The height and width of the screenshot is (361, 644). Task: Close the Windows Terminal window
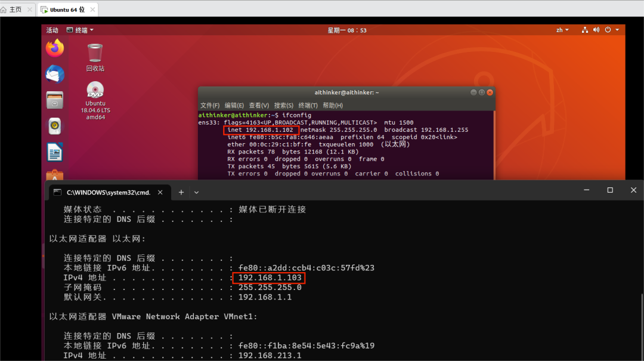click(x=633, y=190)
